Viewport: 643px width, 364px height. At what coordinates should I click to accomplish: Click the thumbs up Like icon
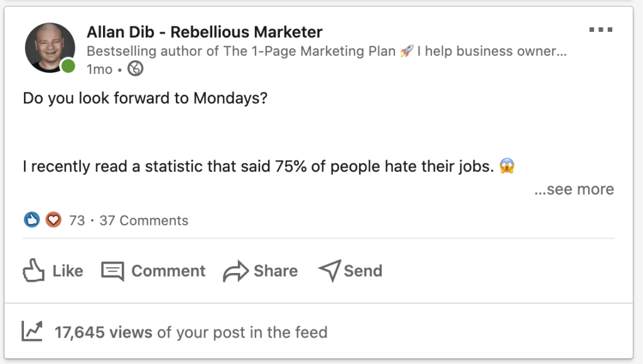tap(33, 270)
